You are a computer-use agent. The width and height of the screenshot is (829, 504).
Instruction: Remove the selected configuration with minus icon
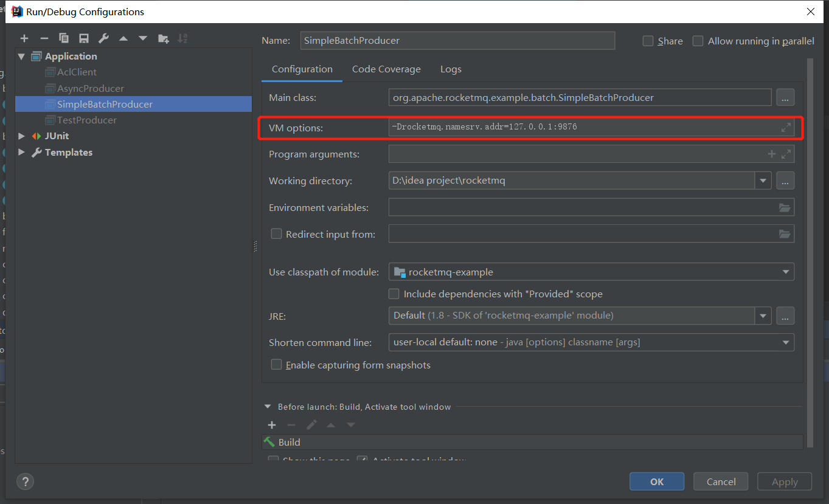click(44, 38)
